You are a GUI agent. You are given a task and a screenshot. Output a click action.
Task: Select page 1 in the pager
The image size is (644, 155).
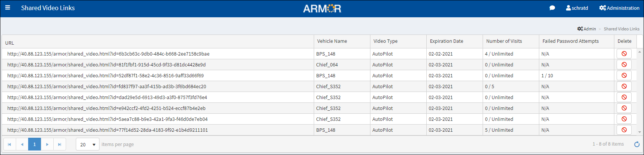[x=35, y=144]
